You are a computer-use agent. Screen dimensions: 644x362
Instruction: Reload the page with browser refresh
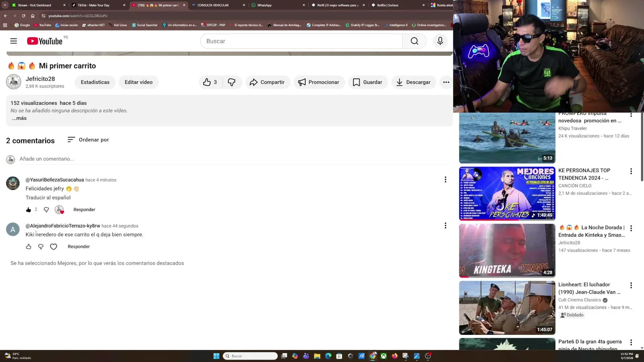(23, 16)
